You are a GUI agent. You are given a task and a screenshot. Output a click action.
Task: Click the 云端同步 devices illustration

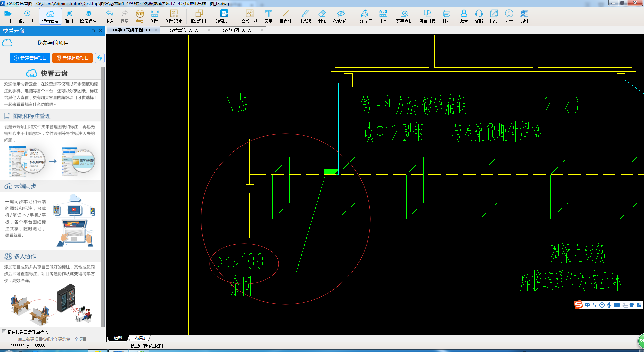(74, 220)
